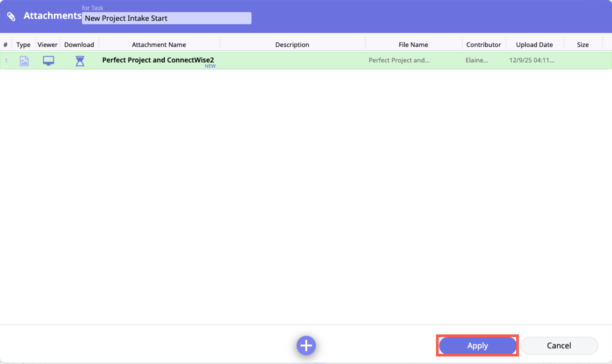
Task: Click the Size column header
Action: click(x=583, y=45)
